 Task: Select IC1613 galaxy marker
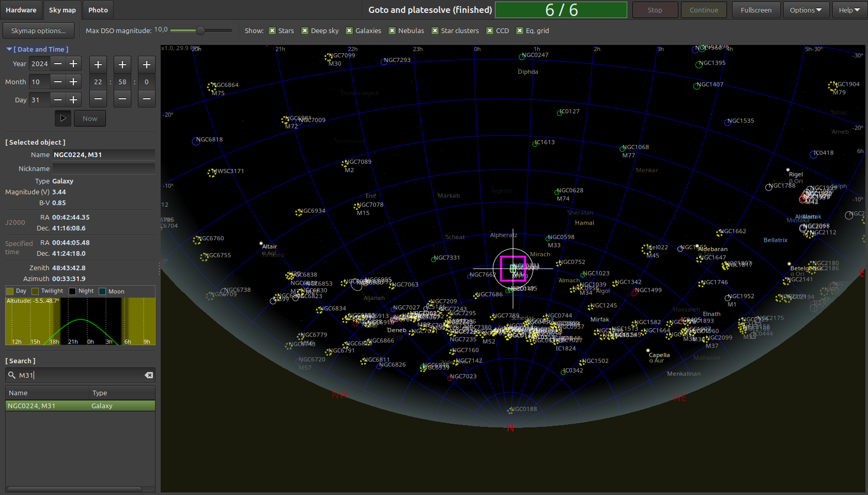pyautogui.click(x=535, y=144)
